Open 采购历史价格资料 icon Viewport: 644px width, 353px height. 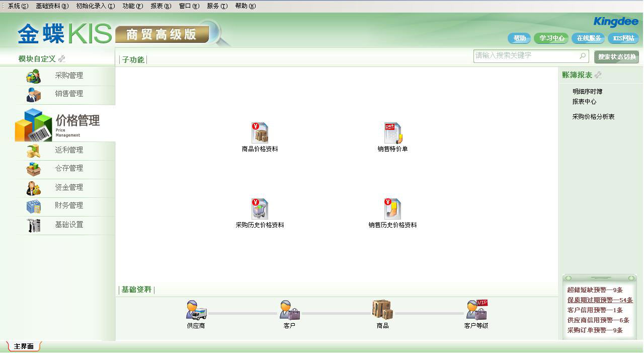pos(260,209)
